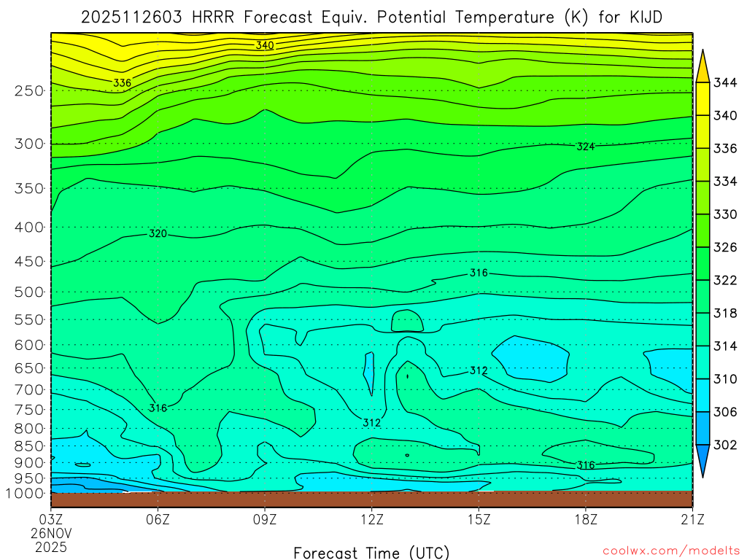Click the 310 colorbar value label

(x=725, y=379)
